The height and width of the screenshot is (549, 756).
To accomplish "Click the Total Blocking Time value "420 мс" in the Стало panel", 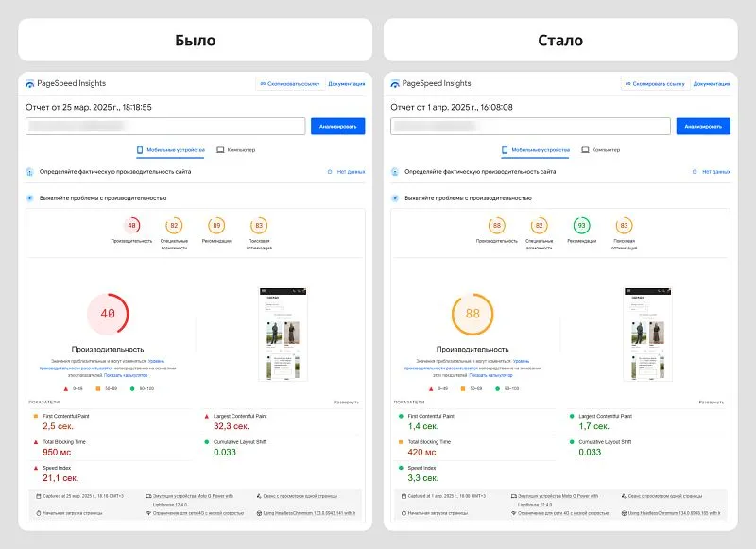I will click(x=421, y=452).
